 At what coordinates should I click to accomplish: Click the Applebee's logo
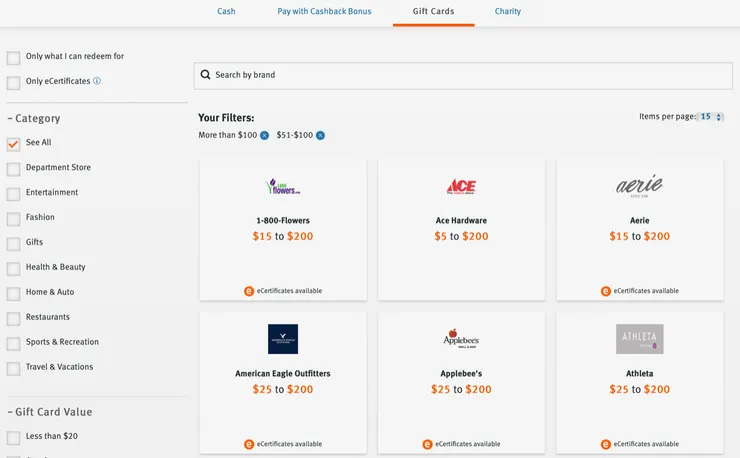pyautogui.click(x=461, y=339)
